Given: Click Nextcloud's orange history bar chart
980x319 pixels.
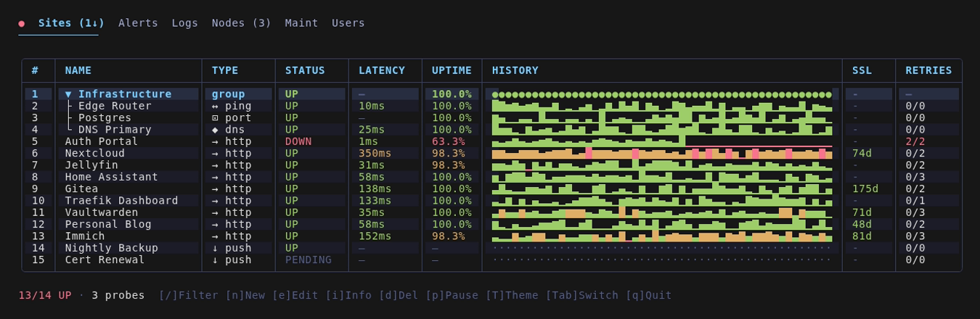Looking at the screenshot, I should (662, 153).
